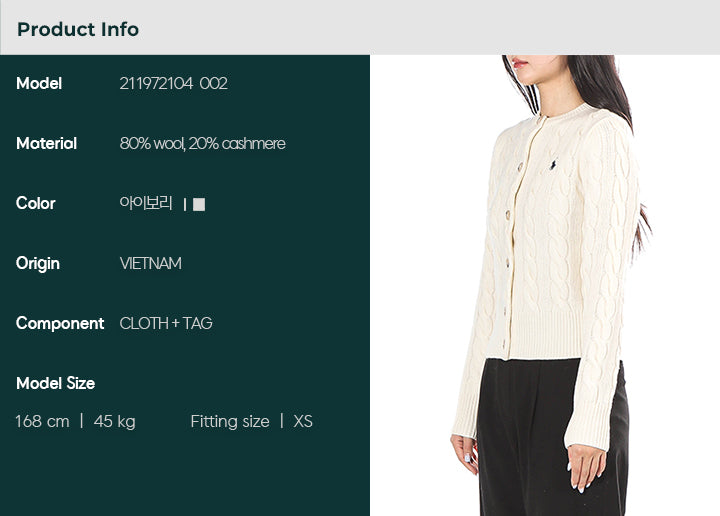Click the Fitting size label

click(x=230, y=421)
